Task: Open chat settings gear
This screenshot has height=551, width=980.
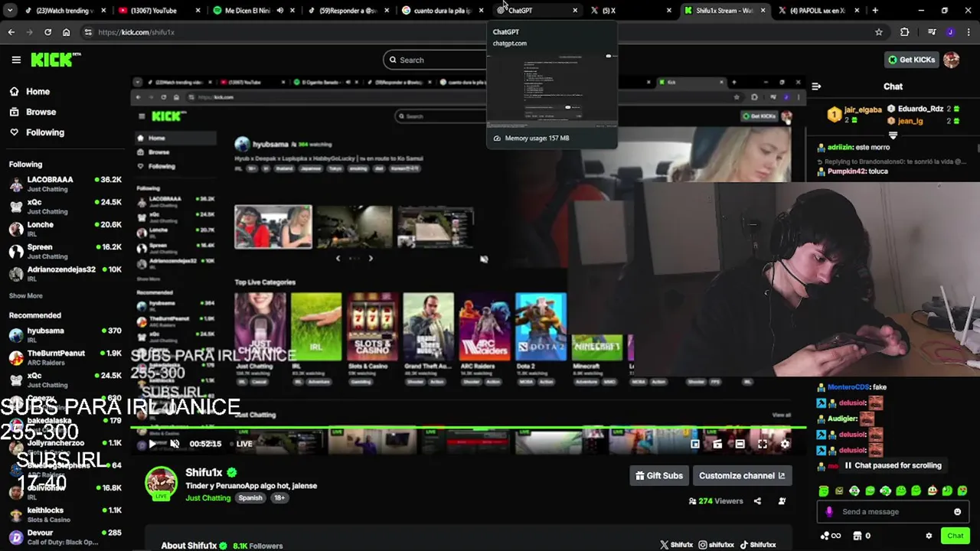Action: pos(929,536)
